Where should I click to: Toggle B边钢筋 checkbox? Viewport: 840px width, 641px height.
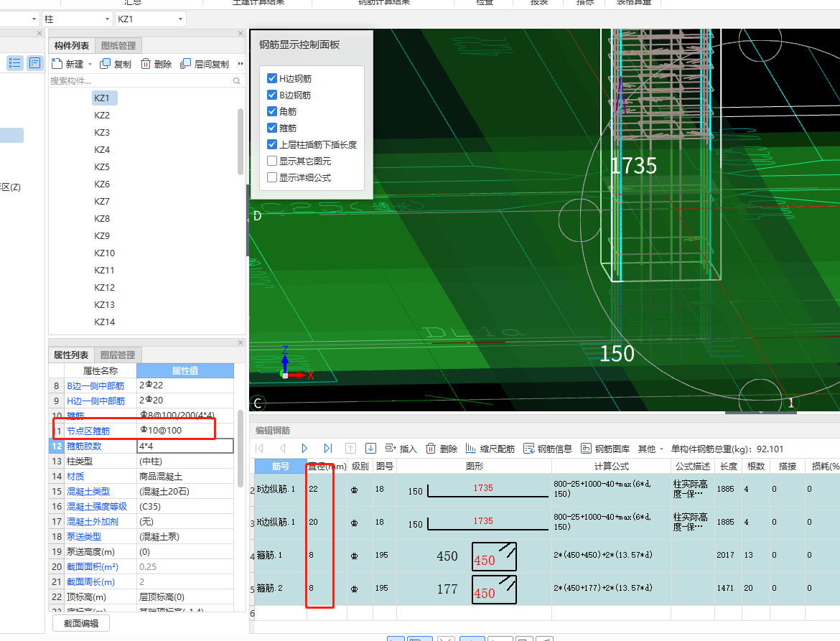click(272, 95)
